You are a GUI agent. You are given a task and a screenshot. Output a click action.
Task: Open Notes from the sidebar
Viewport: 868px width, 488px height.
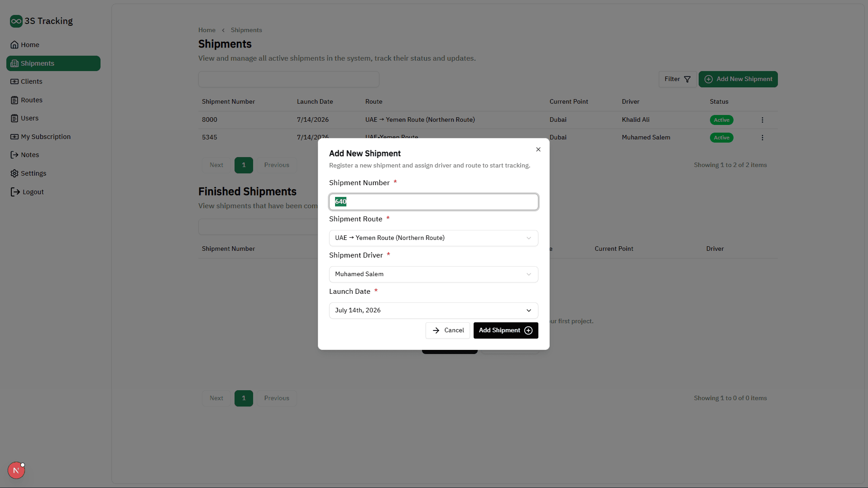[x=53, y=155]
